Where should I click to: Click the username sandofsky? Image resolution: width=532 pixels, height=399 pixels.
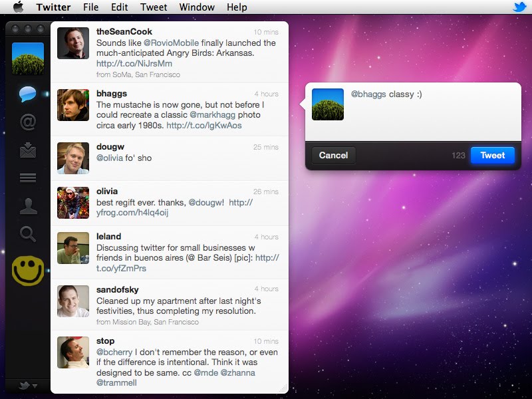118,290
